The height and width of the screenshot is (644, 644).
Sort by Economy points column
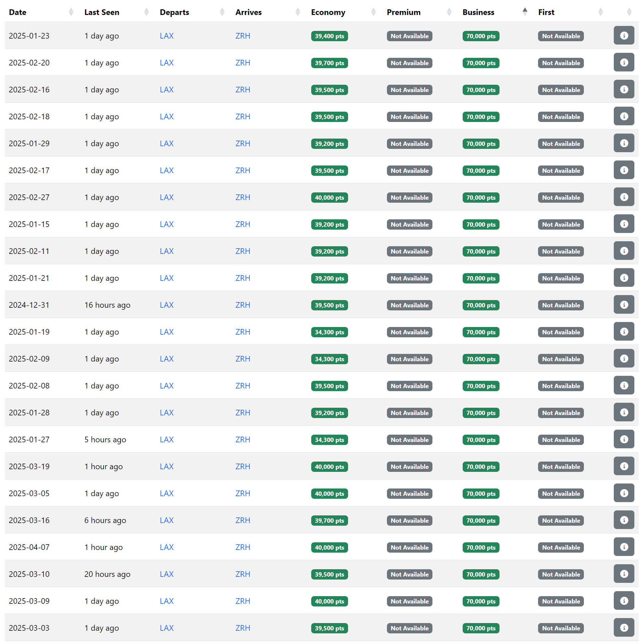click(328, 12)
